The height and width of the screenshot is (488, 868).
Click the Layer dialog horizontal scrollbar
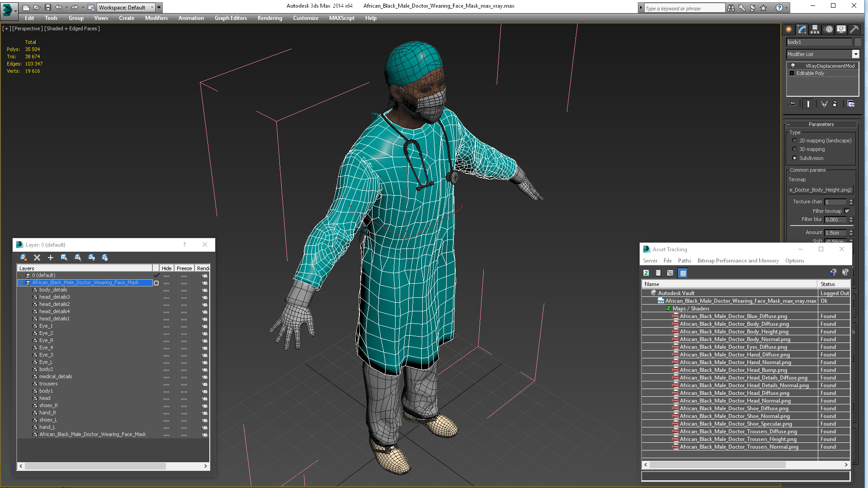pos(113,466)
